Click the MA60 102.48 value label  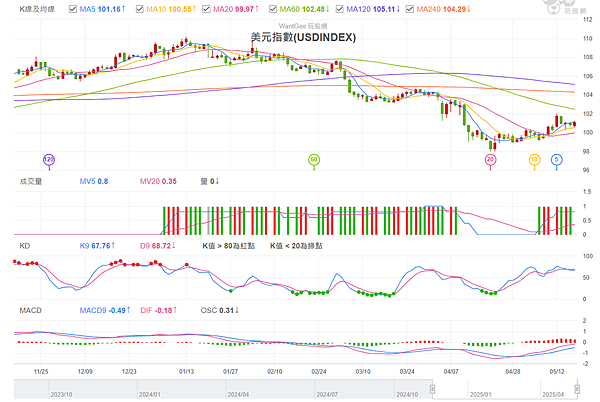[x=304, y=9]
